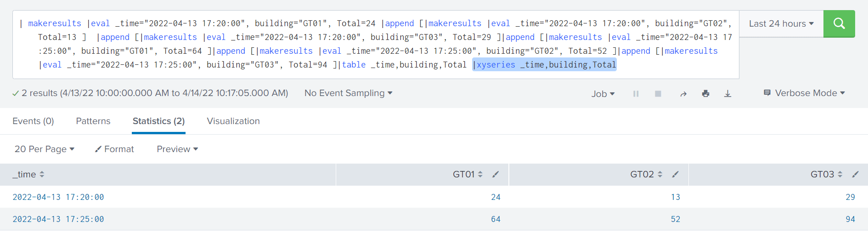Share the search job
The height and width of the screenshot is (250, 868).
[x=683, y=94]
